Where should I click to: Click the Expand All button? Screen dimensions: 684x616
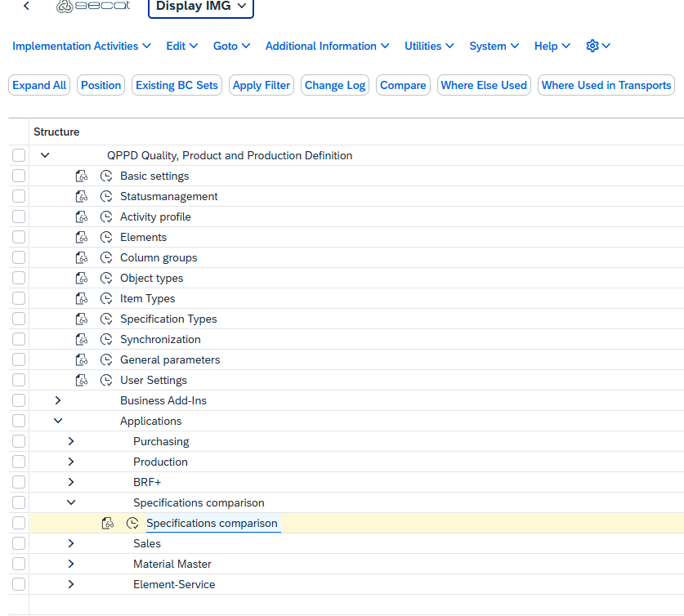39,85
